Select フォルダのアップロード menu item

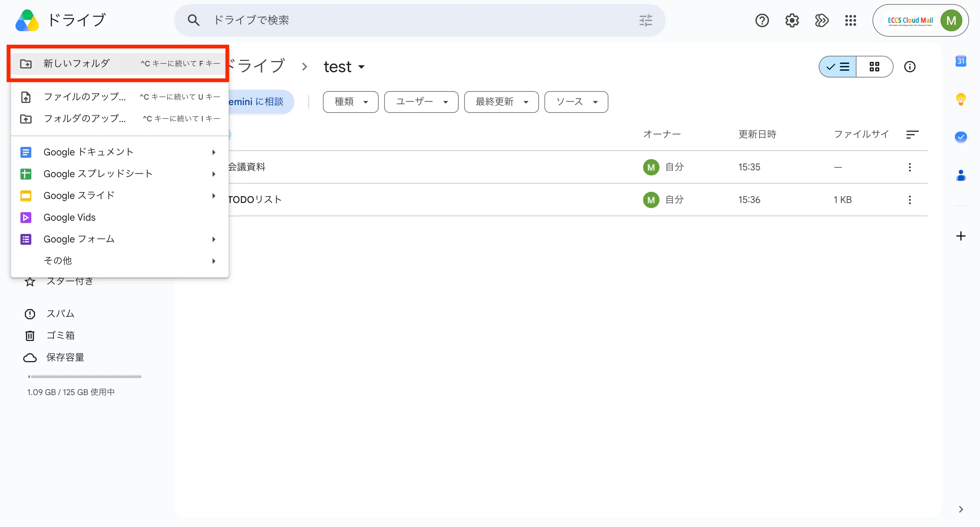(119, 119)
